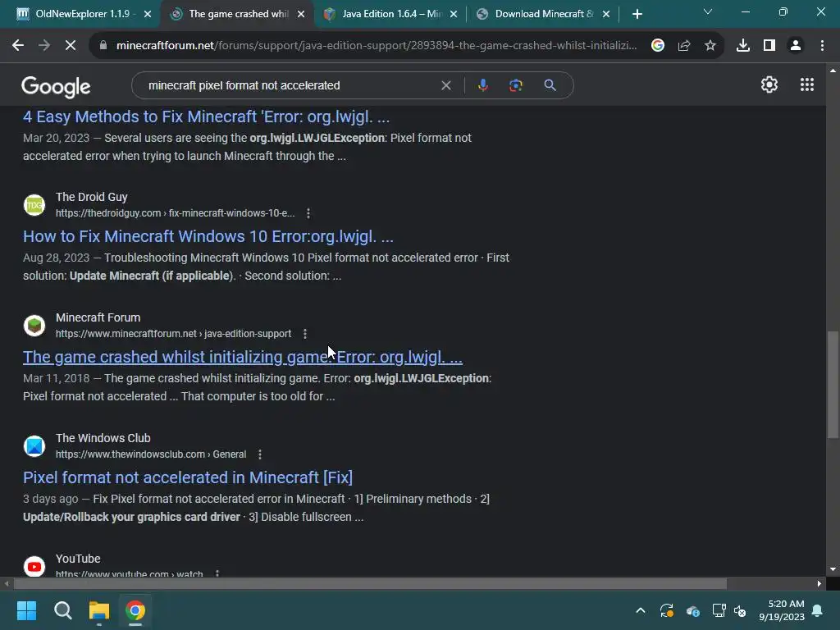Image resolution: width=840 pixels, height=630 pixels.
Task: Go back with the browser back arrow
Action: [x=18, y=46]
